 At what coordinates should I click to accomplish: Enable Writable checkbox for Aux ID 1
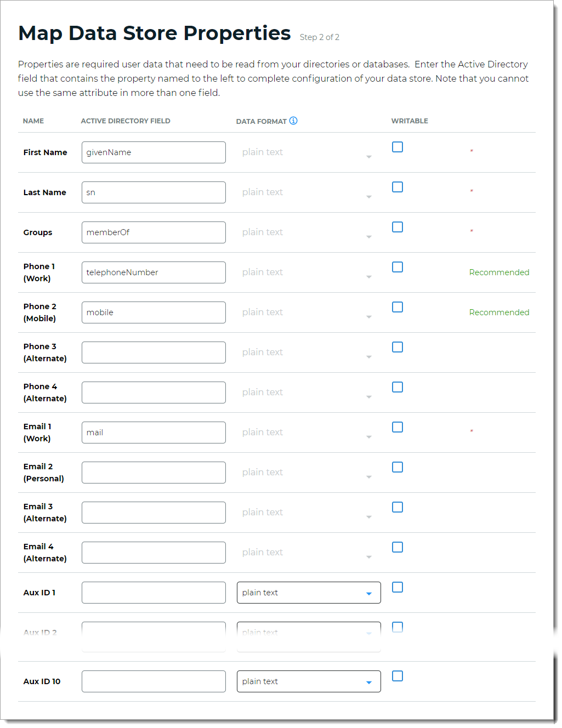coord(398,587)
